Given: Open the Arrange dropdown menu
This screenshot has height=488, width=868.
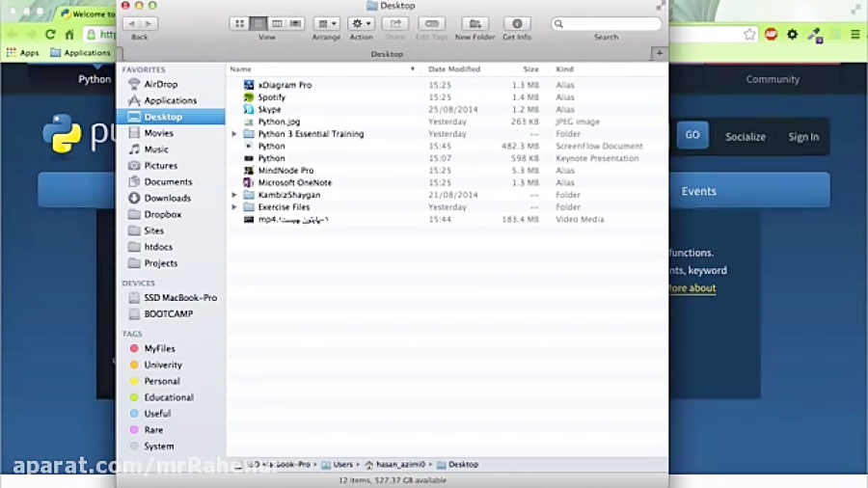Looking at the screenshot, I should coord(326,23).
